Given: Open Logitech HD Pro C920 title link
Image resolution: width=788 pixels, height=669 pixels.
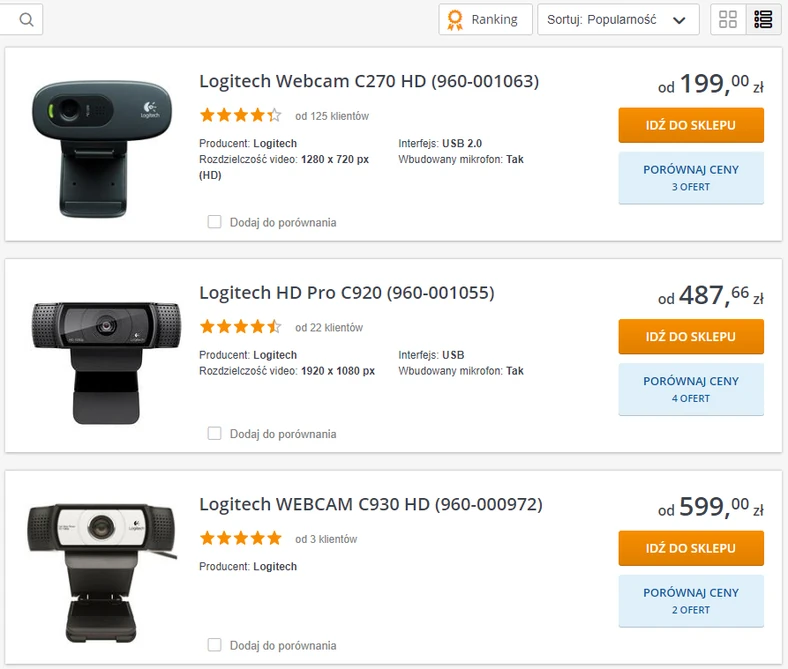Looking at the screenshot, I should tap(346, 293).
